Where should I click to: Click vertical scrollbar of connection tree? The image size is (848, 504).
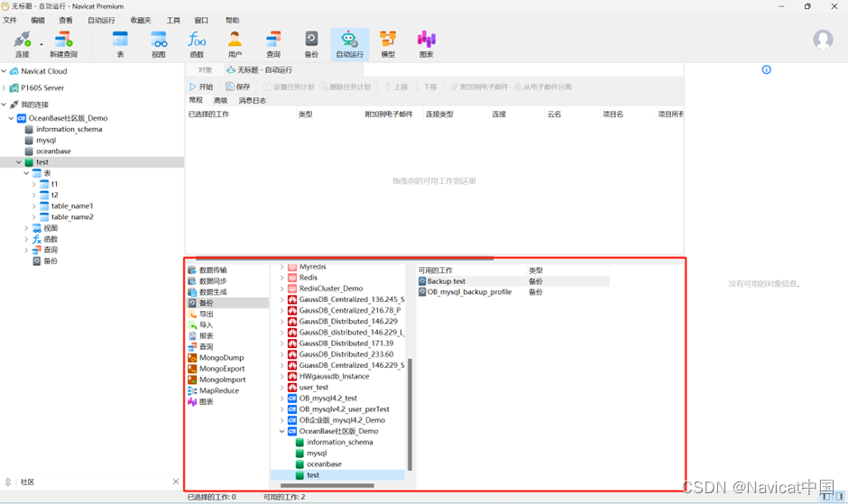410,414
